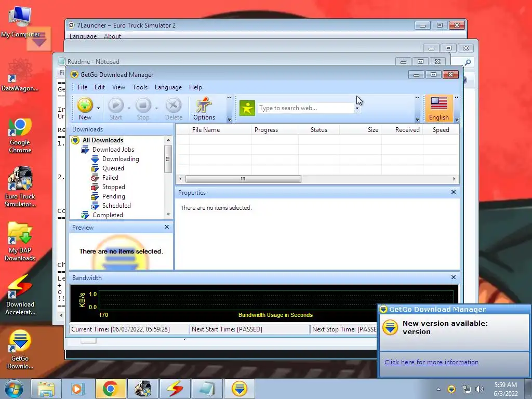Screen dimensions: 532x399
Task: Open the View menu
Action: tap(118, 87)
